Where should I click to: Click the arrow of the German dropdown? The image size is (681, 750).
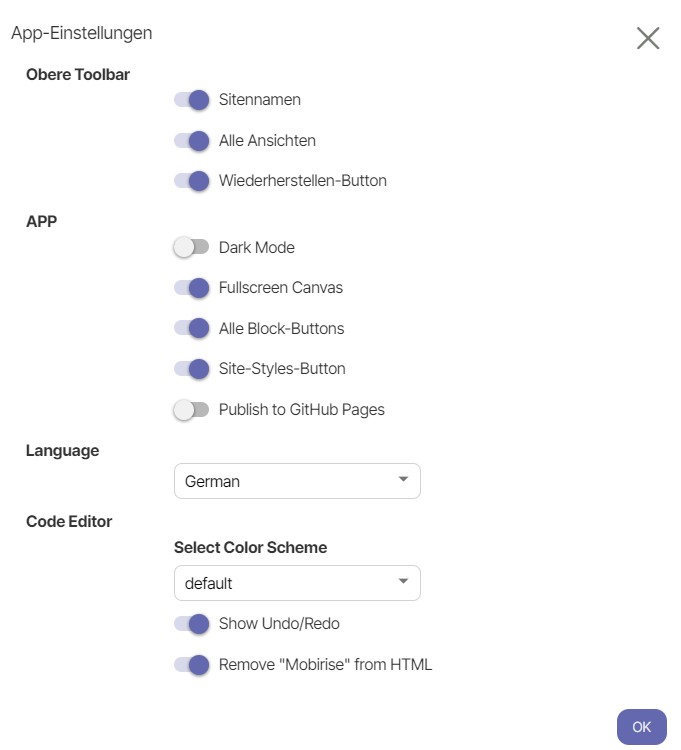(x=403, y=480)
